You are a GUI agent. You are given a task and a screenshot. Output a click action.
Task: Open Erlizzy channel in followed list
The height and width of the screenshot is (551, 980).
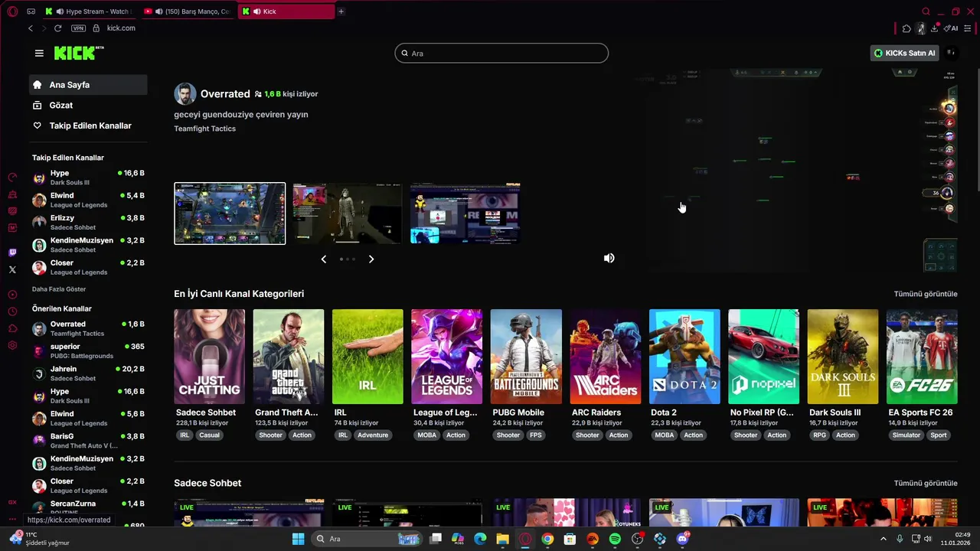point(88,222)
